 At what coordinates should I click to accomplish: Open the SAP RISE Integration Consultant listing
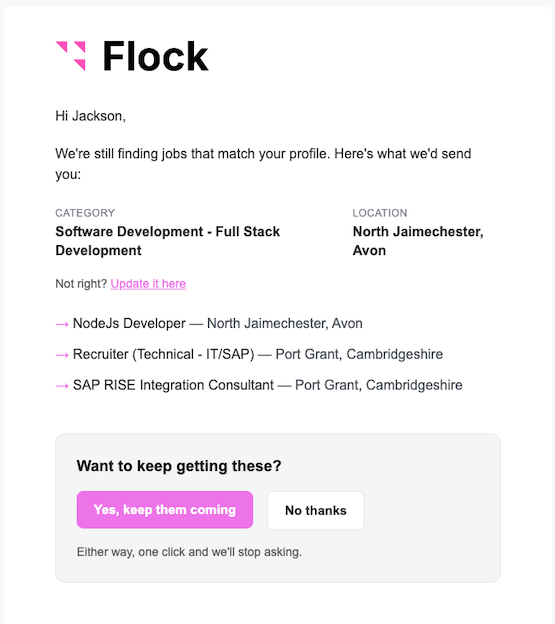pyautogui.click(x=268, y=385)
